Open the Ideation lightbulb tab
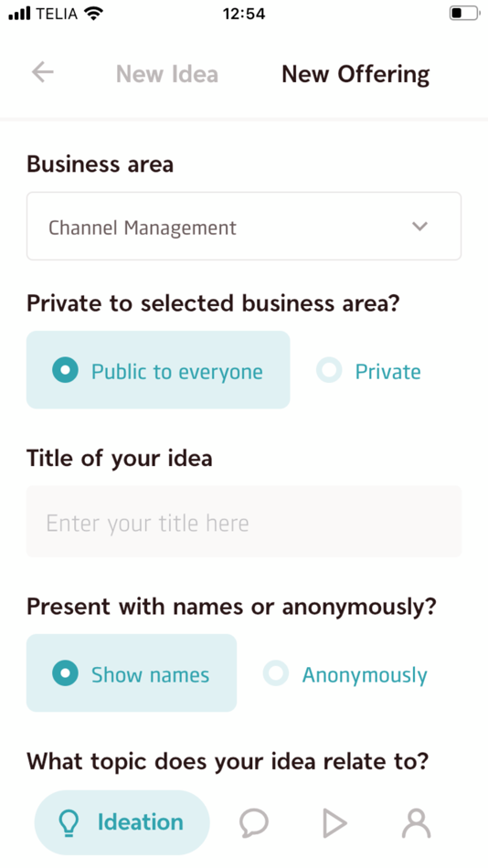The image size is (488, 868). (122, 822)
